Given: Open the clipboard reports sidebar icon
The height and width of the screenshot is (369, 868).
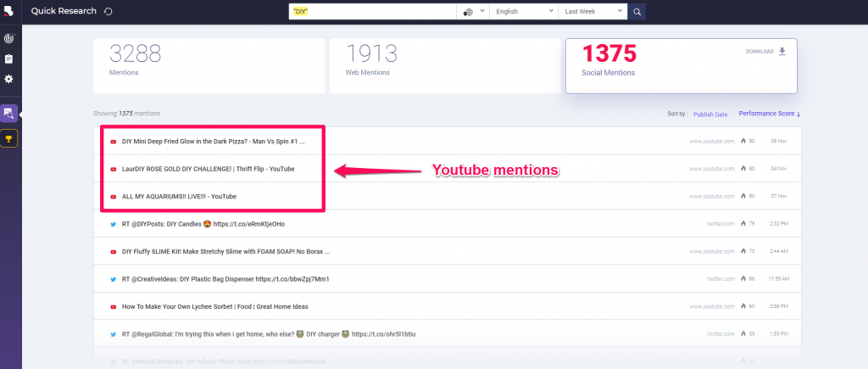Looking at the screenshot, I should pyautogui.click(x=8, y=59).
